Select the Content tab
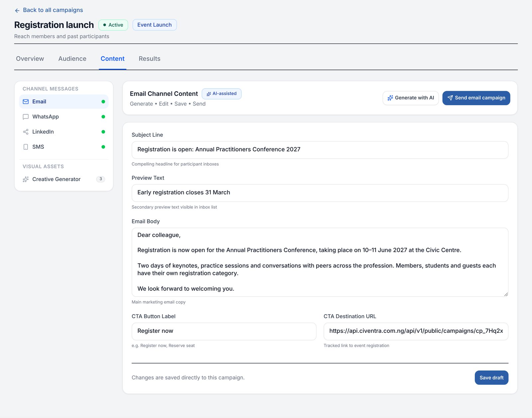Viewport: 532px width, 418px height. click(113, 59)
